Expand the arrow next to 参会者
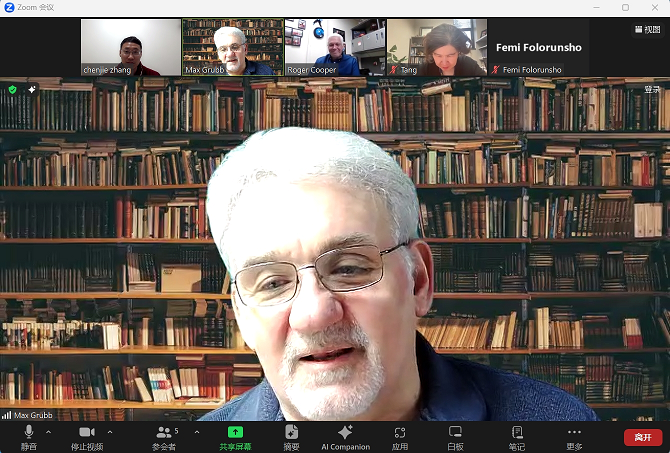Viewport: 670px width, 453px height. (196, 432)
